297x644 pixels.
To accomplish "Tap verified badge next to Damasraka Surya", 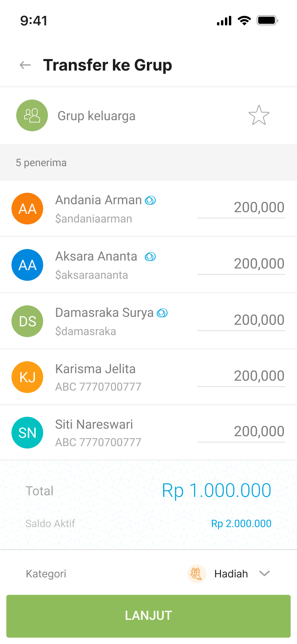I will tap(162, 313).
